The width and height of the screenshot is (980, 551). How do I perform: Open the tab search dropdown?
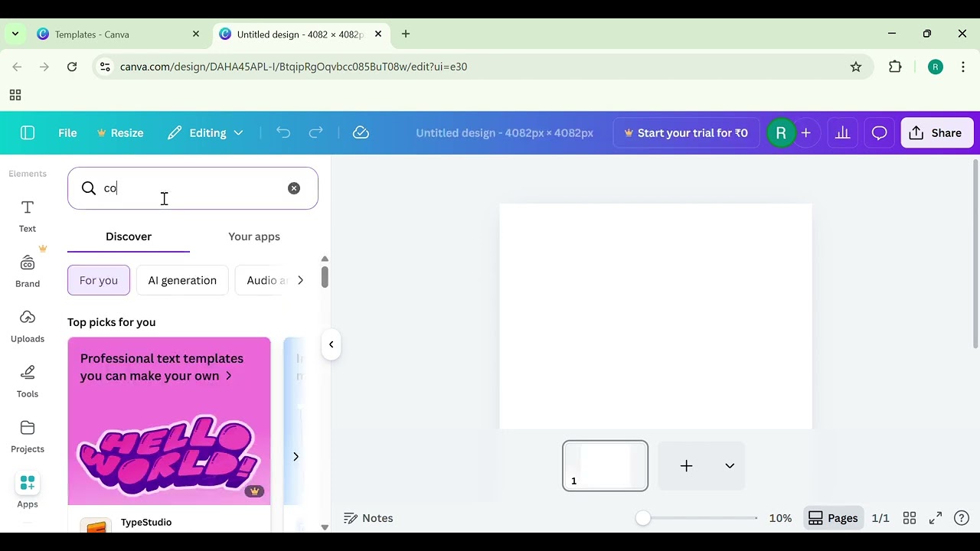15,34
